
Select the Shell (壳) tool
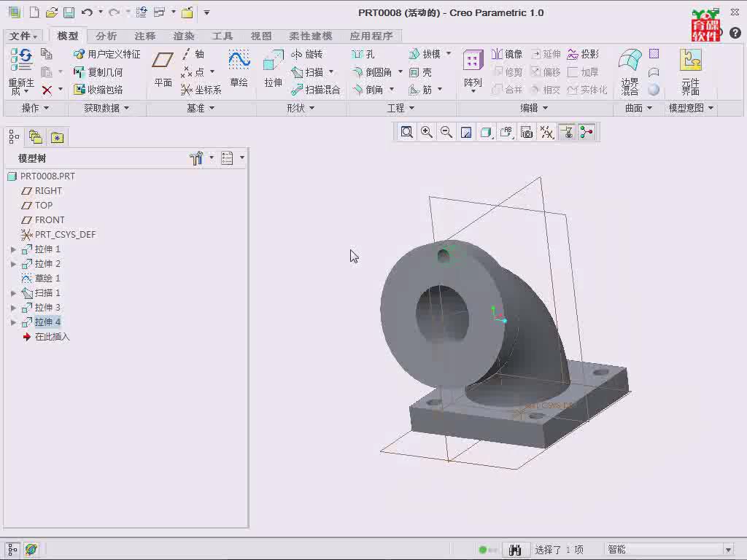(420, 72)
